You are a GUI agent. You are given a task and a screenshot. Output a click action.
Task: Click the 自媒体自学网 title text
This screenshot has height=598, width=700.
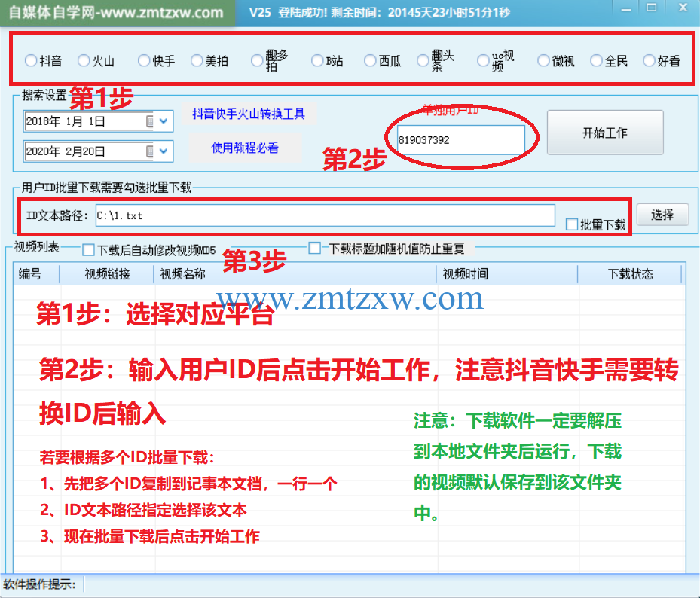116,12
